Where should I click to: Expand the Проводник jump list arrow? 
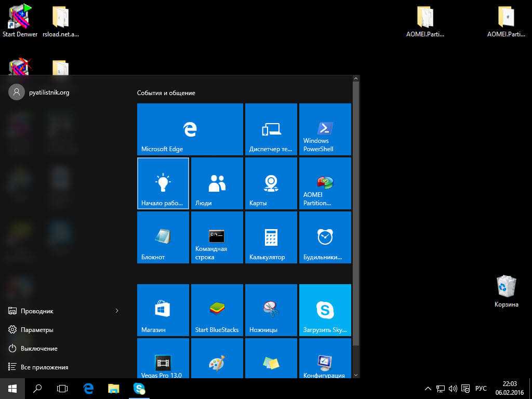(117, 311)
